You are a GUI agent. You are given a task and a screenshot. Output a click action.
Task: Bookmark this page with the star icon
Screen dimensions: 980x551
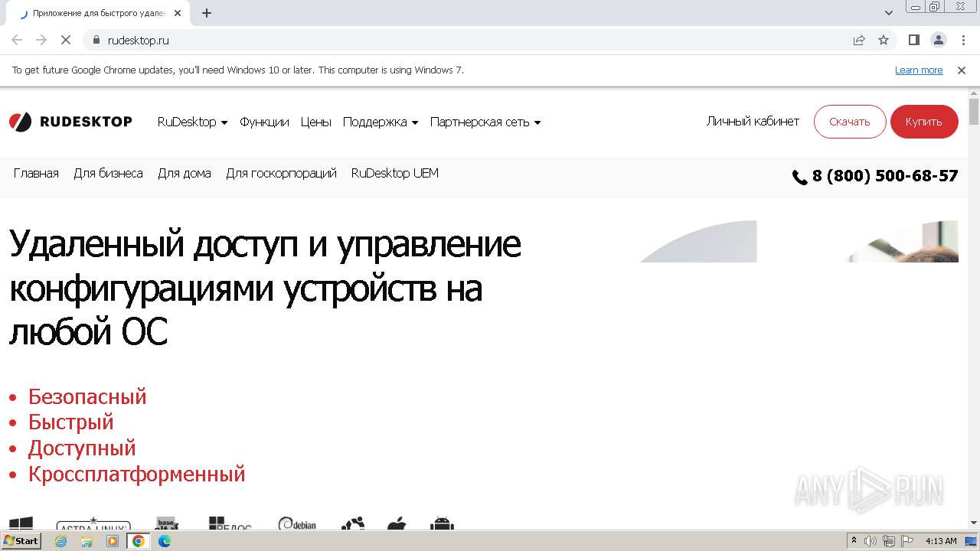pos(884,40)
